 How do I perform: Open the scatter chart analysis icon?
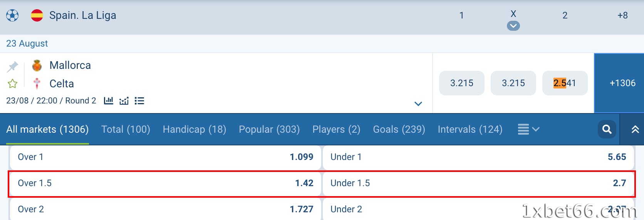tap(124, 101)
